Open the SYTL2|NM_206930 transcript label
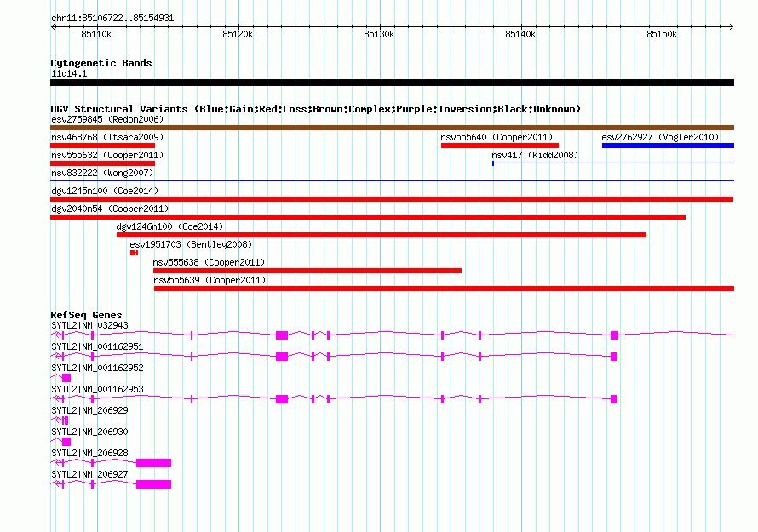This screenshot has width=758, height=532. [90, 432]
